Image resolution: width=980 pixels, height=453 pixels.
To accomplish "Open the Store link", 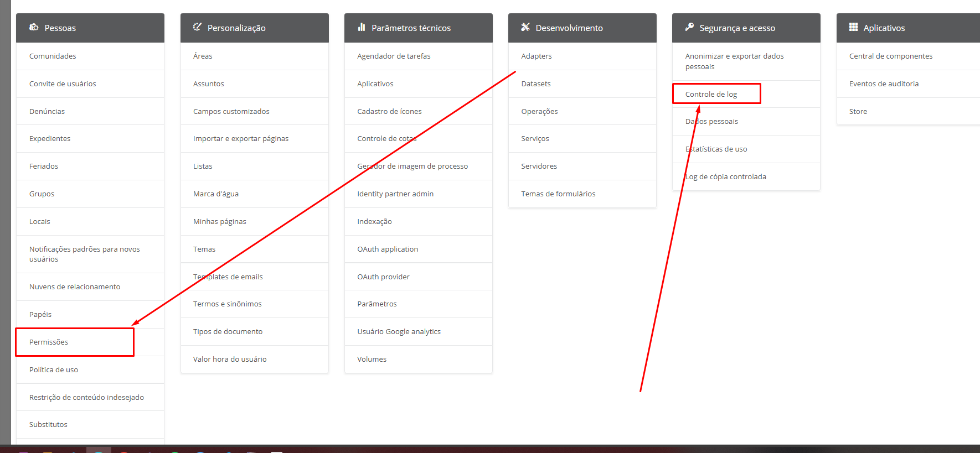I will click(x=858, y=111).
